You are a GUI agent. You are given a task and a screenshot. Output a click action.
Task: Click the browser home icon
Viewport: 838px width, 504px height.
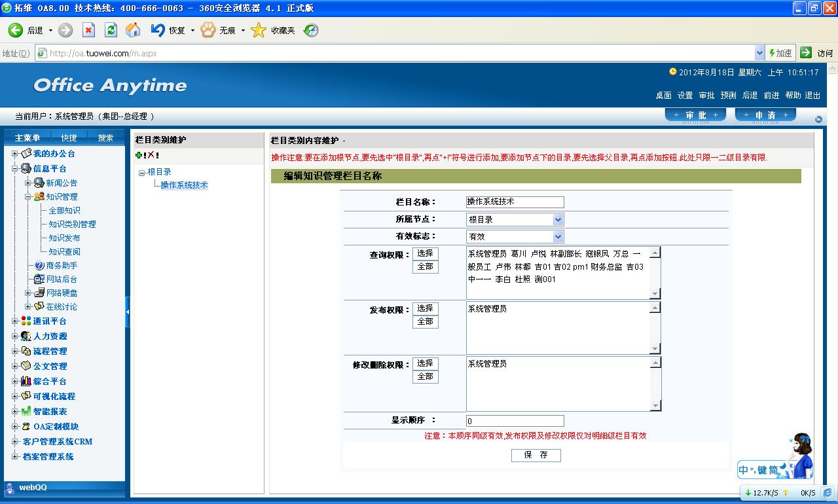click(x=133, y=30)
